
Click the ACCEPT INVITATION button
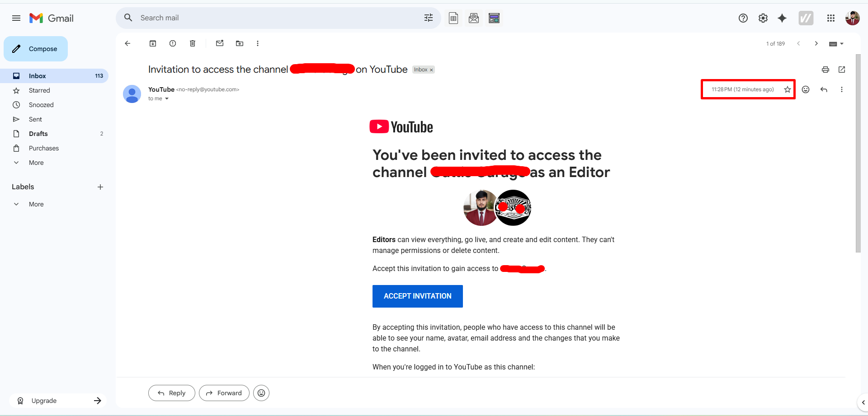coord(417,296)
